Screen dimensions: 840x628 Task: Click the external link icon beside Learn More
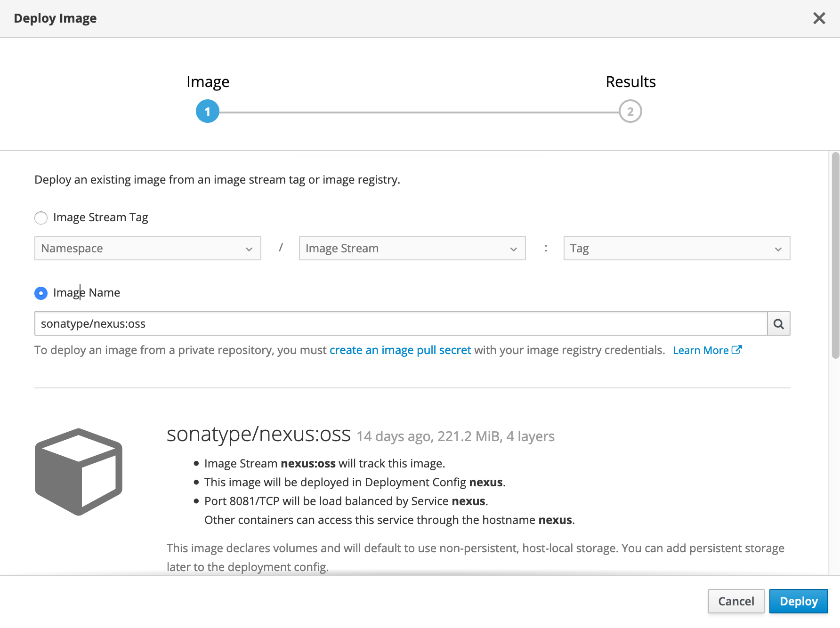pyautogui.click(x=737, y=350)
